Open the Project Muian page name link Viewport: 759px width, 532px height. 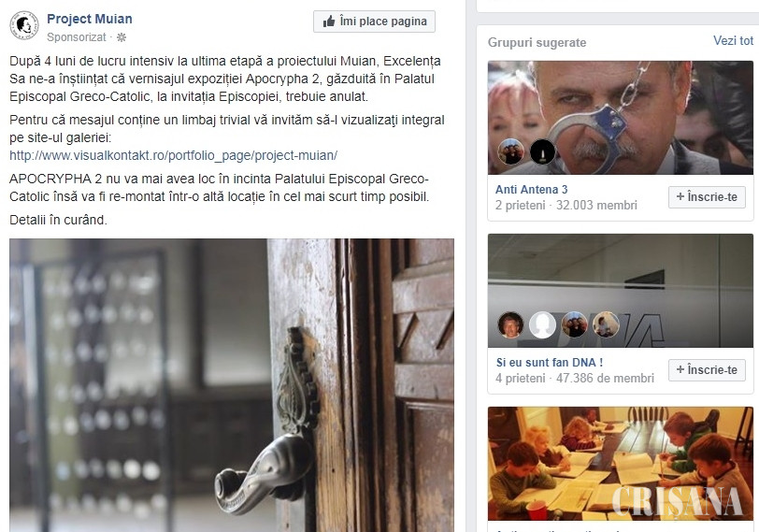90,19
